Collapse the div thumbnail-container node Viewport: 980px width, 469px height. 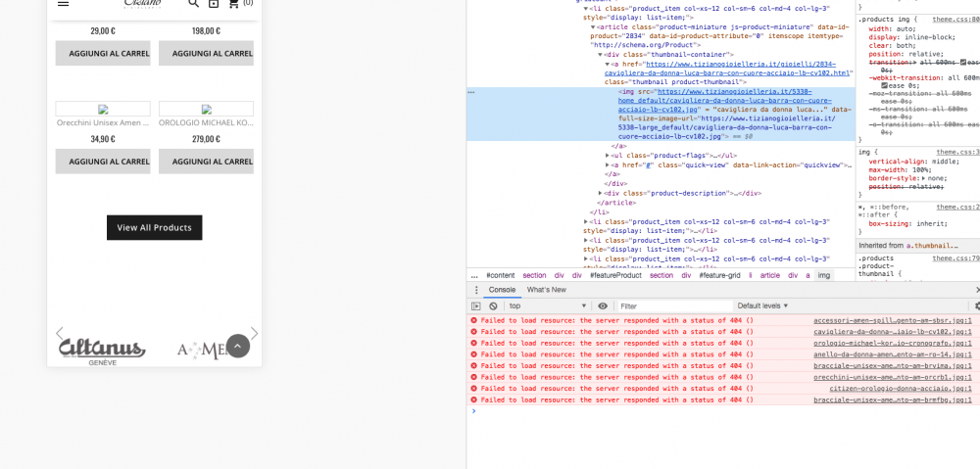600,54
